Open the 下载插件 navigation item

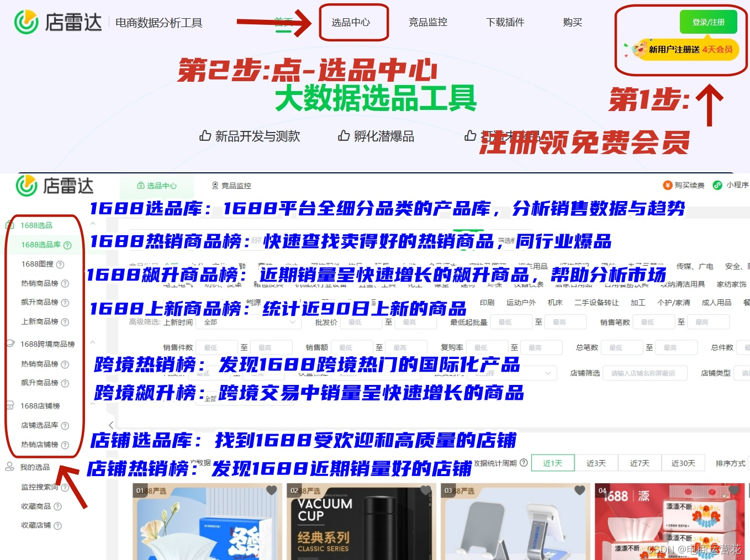[x=505, y=22]
